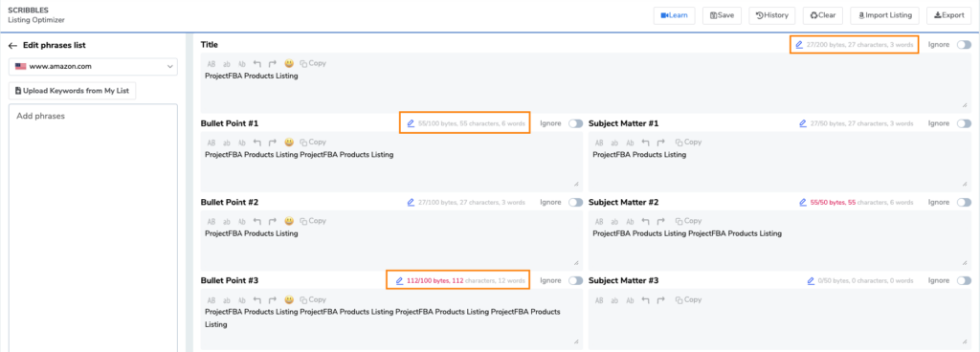Apply capitalize Ab formatting in Bullet Point #3

tap(242, 300)
